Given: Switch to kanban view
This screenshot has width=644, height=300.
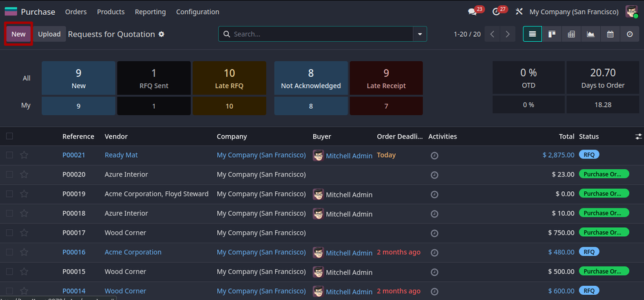Looking at the screenshot, I should tap(552, 34).
